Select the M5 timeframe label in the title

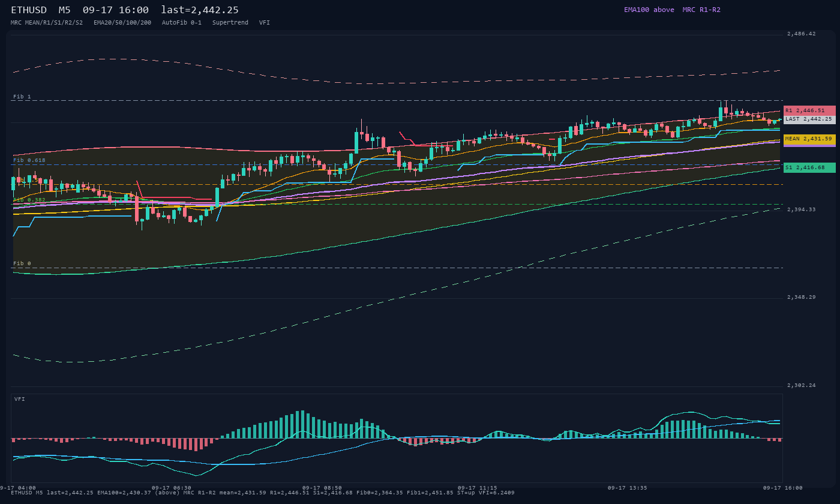pos(64,10)
